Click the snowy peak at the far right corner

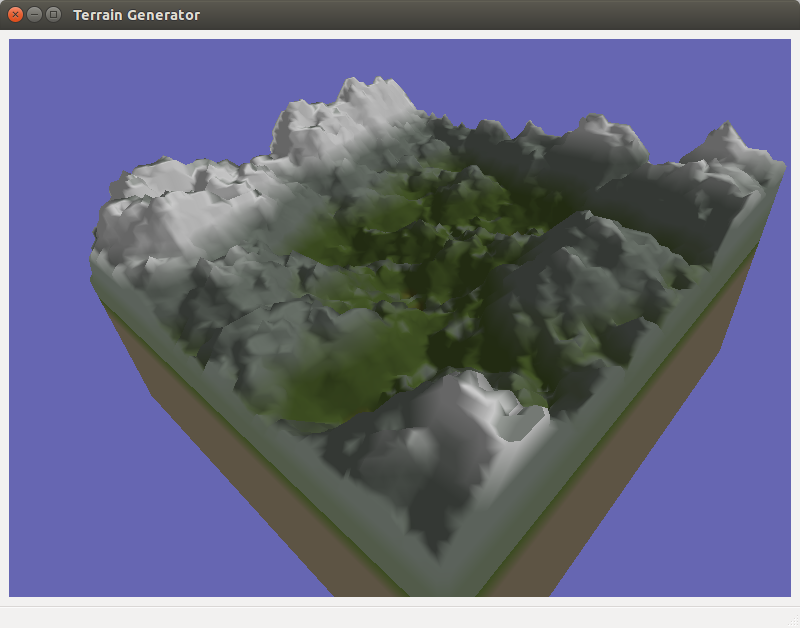(730, 145)
